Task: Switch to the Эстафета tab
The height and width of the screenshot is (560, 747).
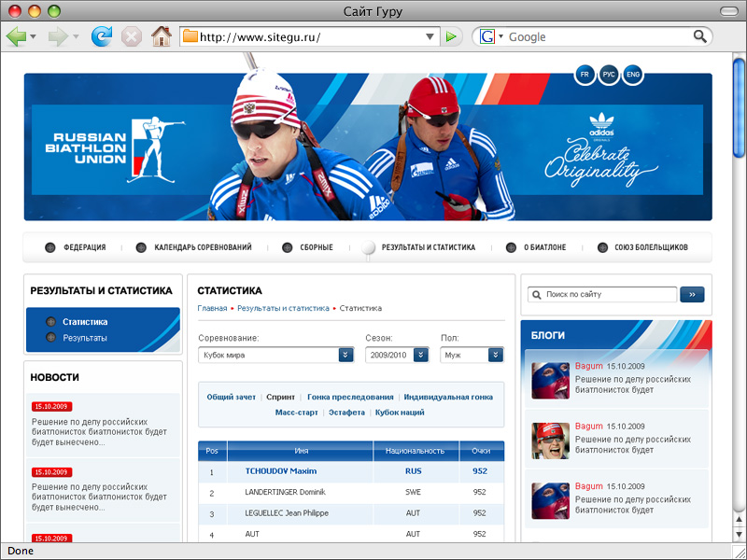Action: click(x=346, y=413)
